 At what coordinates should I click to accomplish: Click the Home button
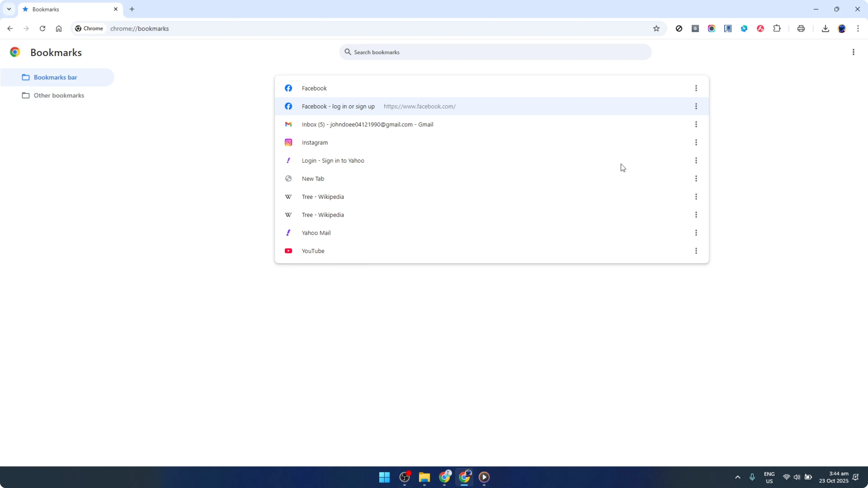click(x=59, y=29)
